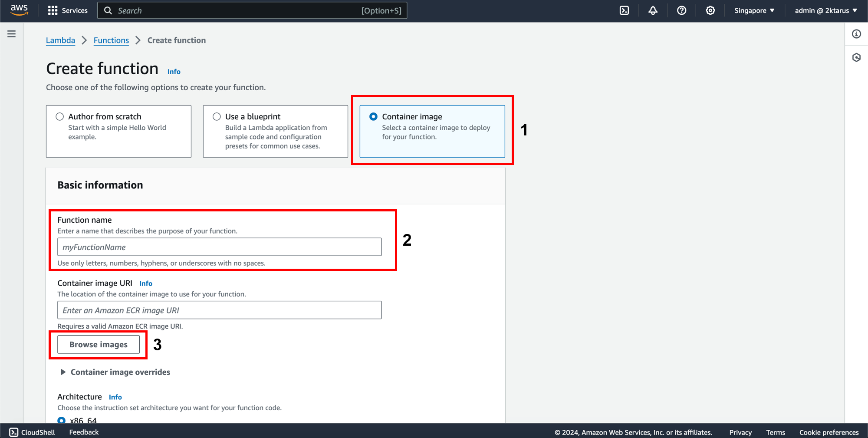868x438 pixels.
Task: Open the Privacy footer link
Action: click(x=740, y=432)
